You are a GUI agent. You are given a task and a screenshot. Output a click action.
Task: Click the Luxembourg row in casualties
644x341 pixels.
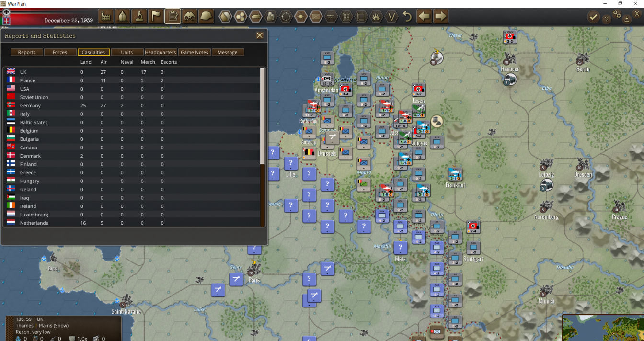(132, 215)
